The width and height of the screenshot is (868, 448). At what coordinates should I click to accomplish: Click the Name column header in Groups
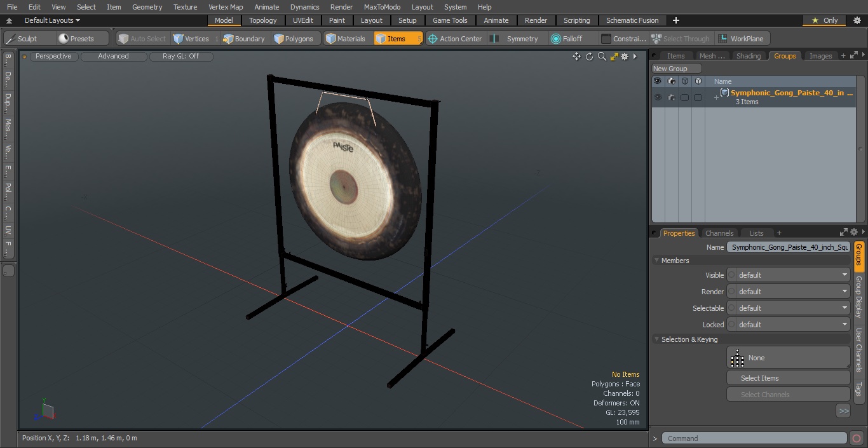[722, 81]
